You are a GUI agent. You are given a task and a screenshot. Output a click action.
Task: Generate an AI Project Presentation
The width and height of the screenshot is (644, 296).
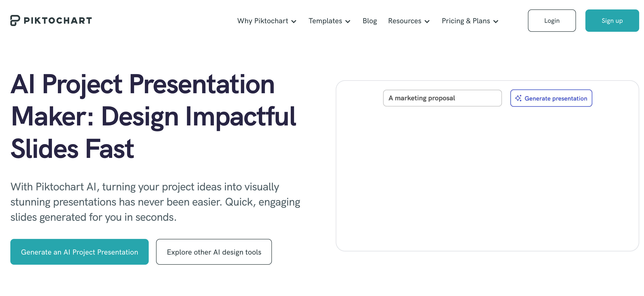coord(79,252)
